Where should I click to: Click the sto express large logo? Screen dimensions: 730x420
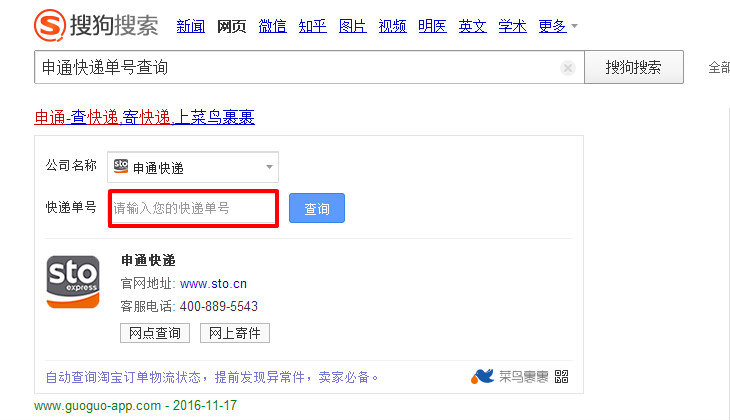(x=73, y=282)
